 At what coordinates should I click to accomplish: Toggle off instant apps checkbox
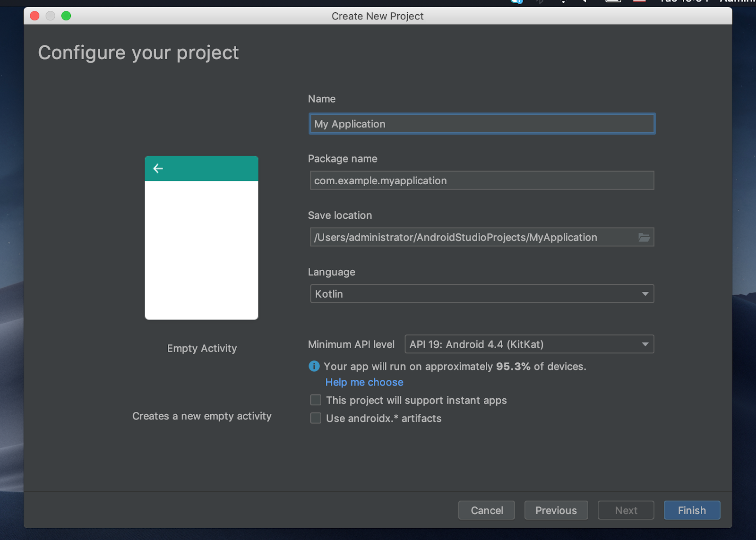315,400
